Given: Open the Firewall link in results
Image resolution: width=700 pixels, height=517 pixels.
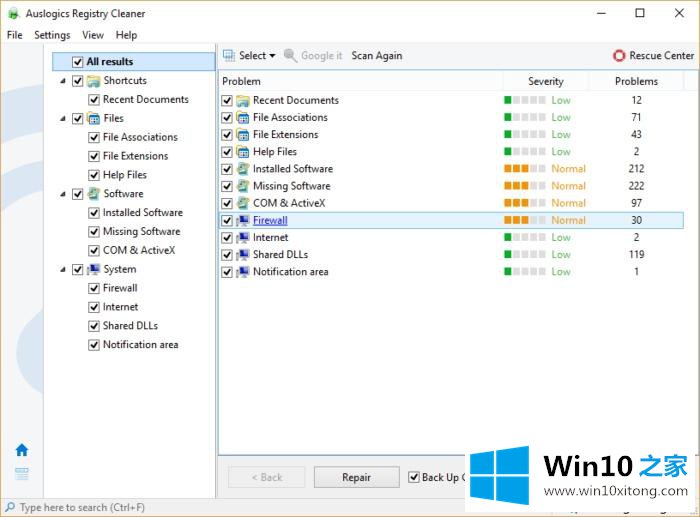Looking at the screenshot, I should (x=270, y=220).
